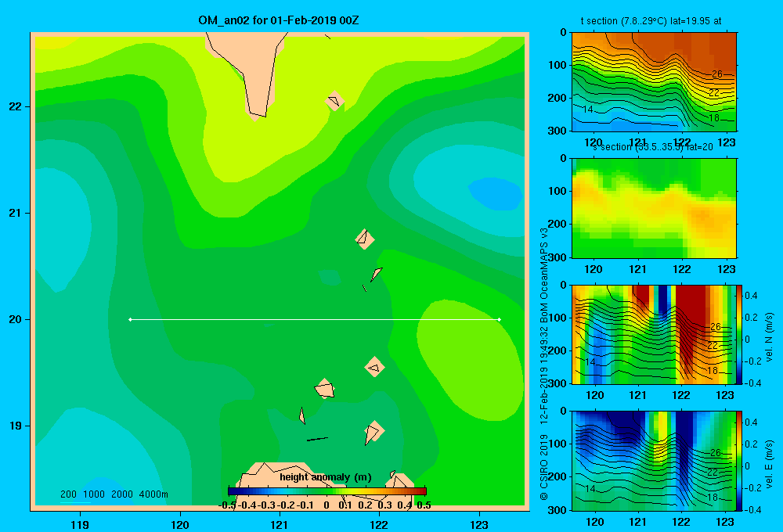
Task: Click contour label "22" in temperature section
Action: pyautogui.click(x=714, y=93)
